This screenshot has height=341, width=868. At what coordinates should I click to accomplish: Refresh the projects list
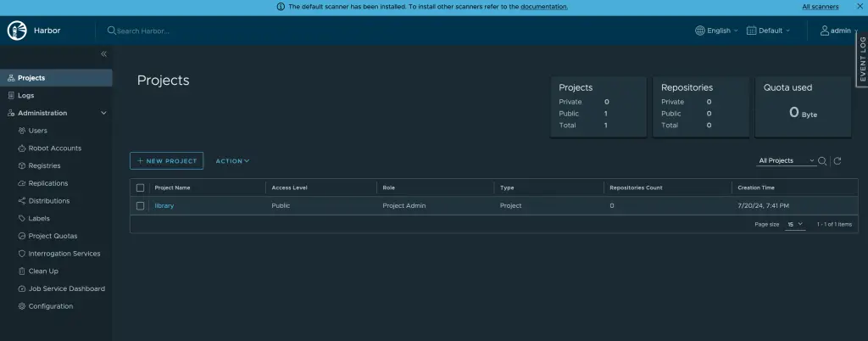837,161
